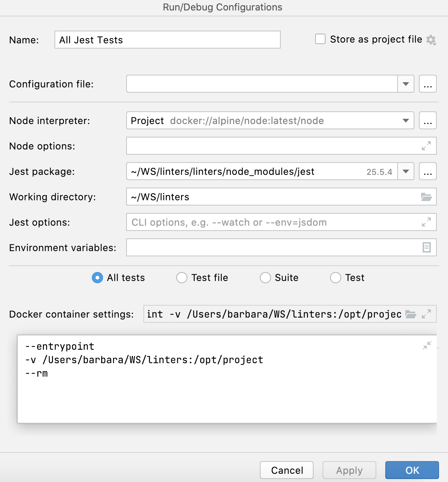This screenshot has height=482, width=448.
Task: Expand Docker container settings field
Action: (427, 314)
